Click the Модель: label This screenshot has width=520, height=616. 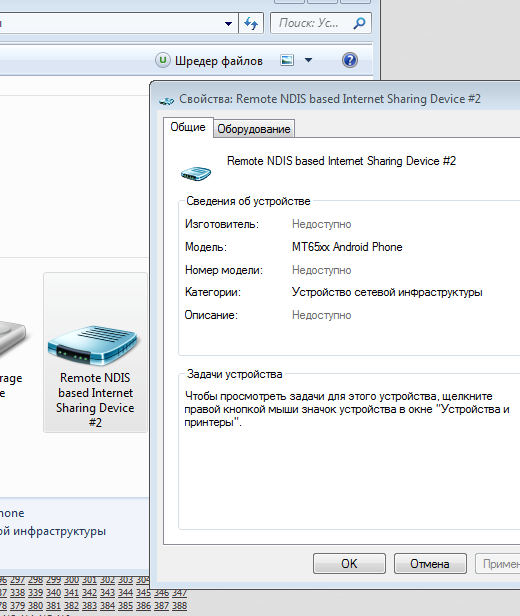tap(206, 247)
